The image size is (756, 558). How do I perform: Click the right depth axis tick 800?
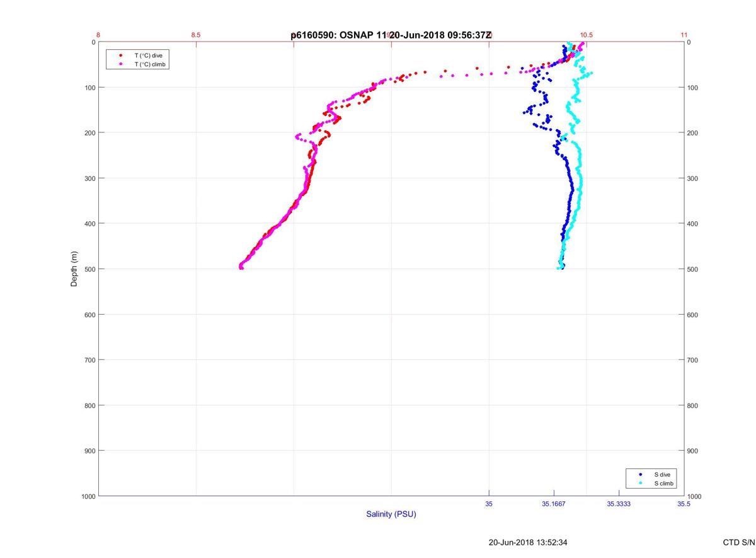click(x=694, y=405)
